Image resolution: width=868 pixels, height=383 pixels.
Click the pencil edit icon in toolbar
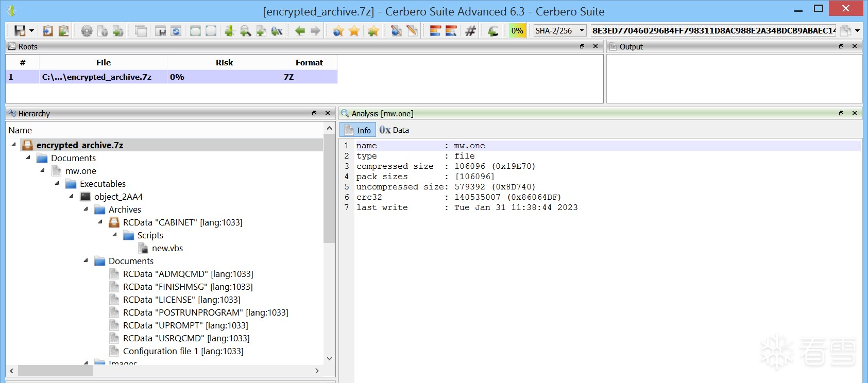(412, 31)
